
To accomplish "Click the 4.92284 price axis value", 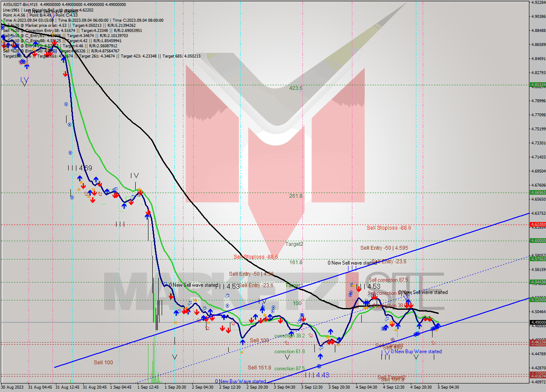I will [538, 3].
